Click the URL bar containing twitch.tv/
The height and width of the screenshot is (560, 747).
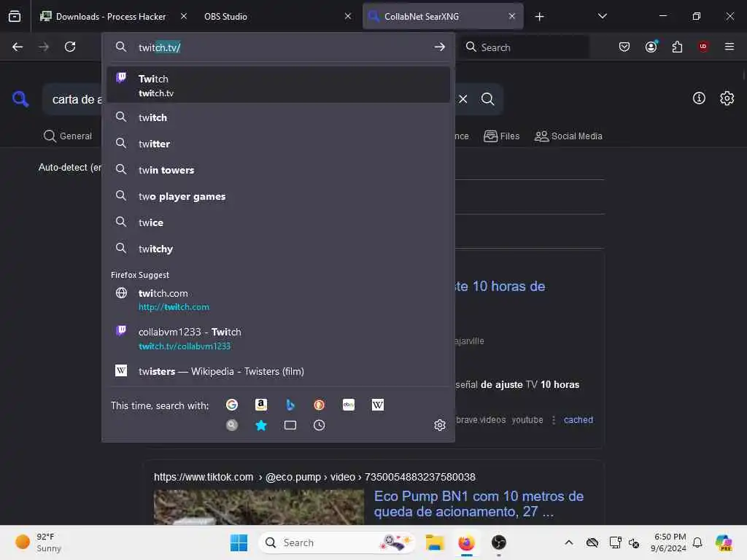coord(279,47)
